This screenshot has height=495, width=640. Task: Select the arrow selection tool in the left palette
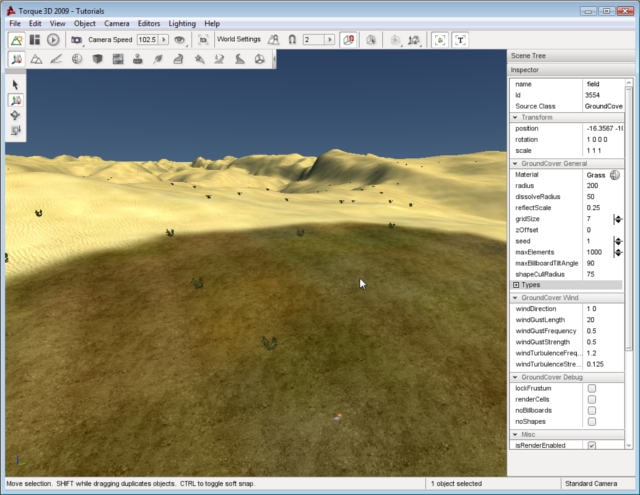(x=16, y=85)
